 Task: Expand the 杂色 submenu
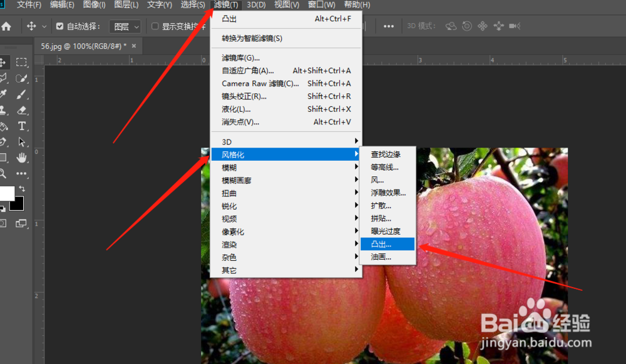click(x=286, y=257)
